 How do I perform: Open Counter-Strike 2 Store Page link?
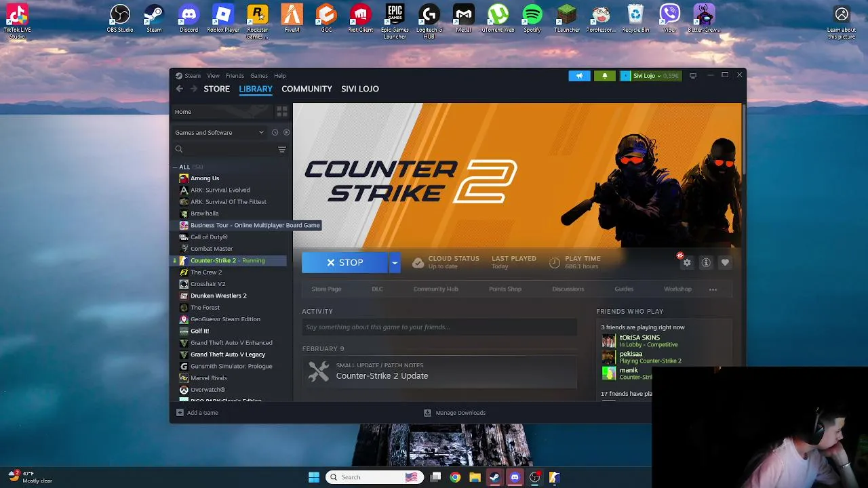(x=326, y=289)
